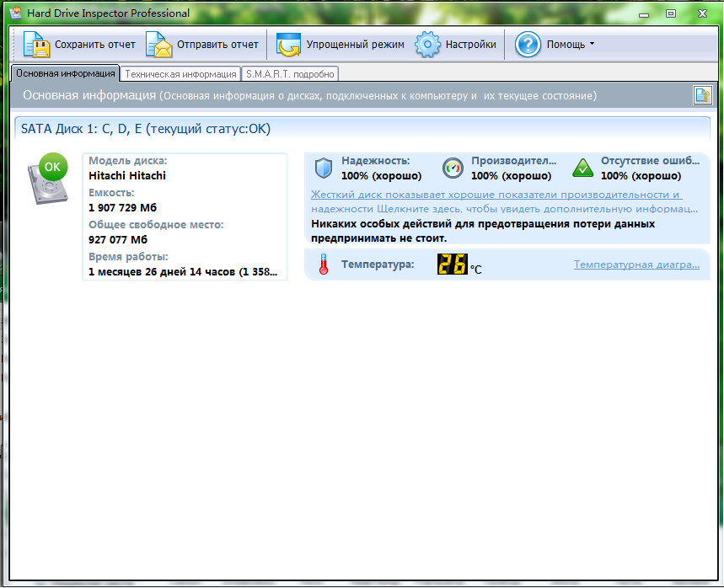Expand the Помощь dropdown arrow
724x588 pixels.
(x=592, y=44)
